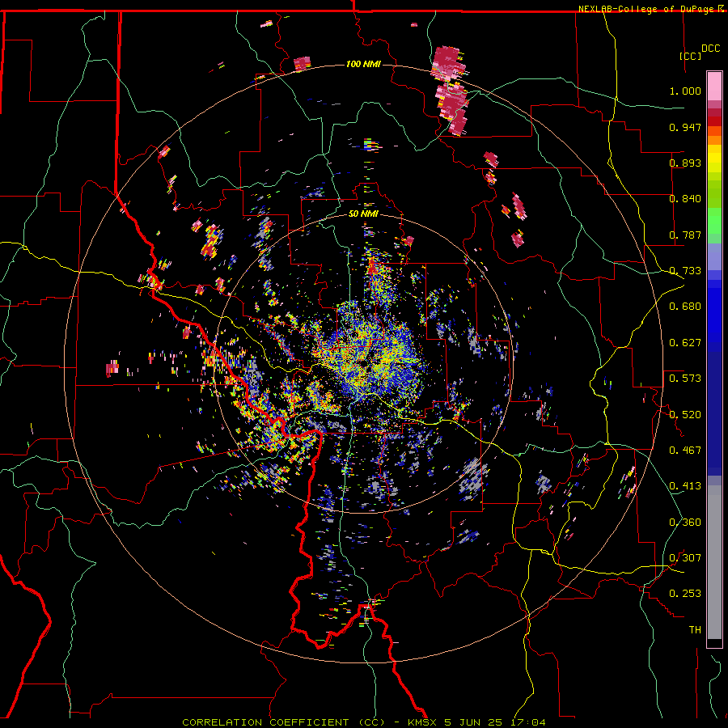Pick the light pink top color bar segment
The width and height of the screenshot is (728, 728).
714,86
